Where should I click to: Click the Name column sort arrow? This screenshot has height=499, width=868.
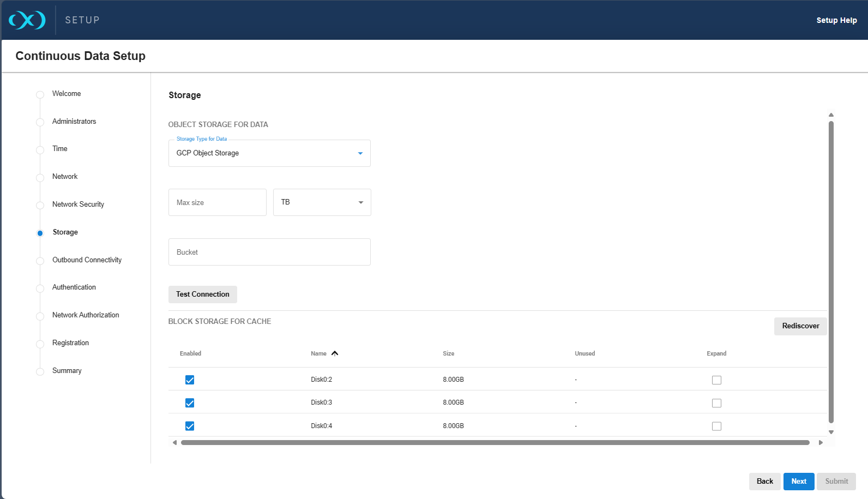(335, 353)
